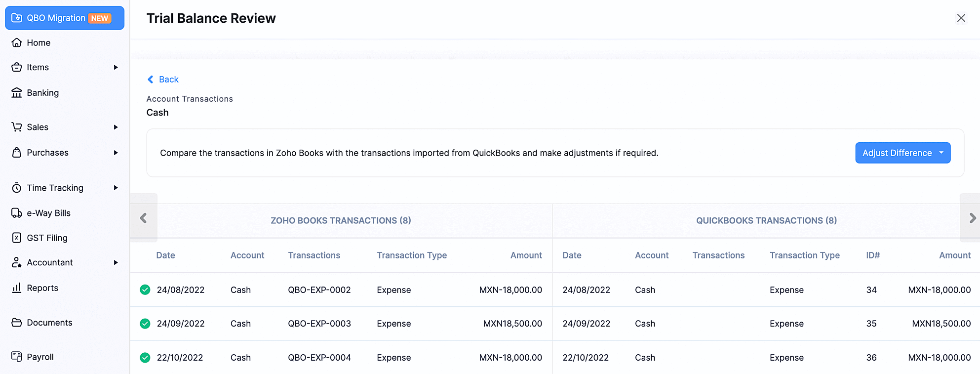This screenshot has width=980, height=374.
Task: Click green check for 22/10/2022 transaction
Action: tap(145, 358)
